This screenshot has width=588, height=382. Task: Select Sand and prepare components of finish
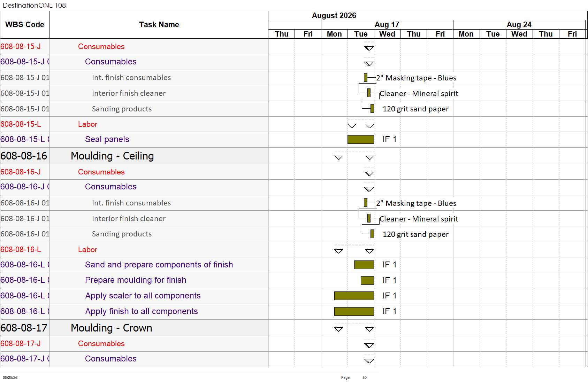pos(159,265)
